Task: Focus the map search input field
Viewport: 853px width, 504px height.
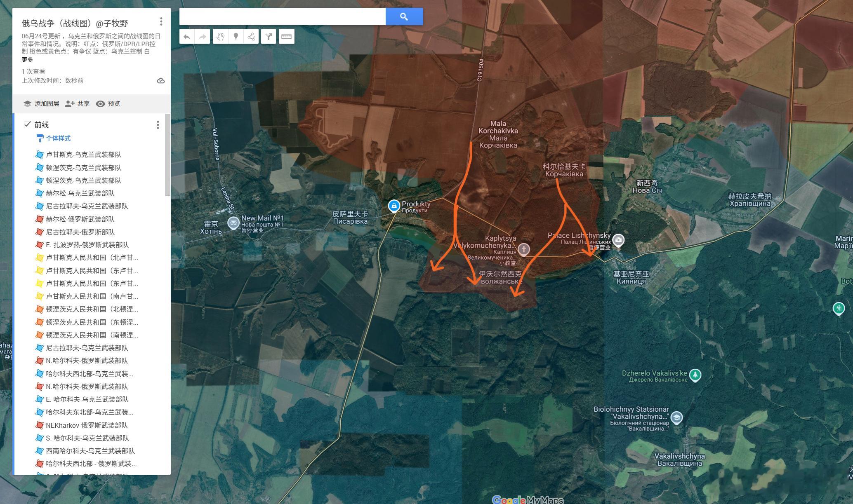Action: (283, 16)
